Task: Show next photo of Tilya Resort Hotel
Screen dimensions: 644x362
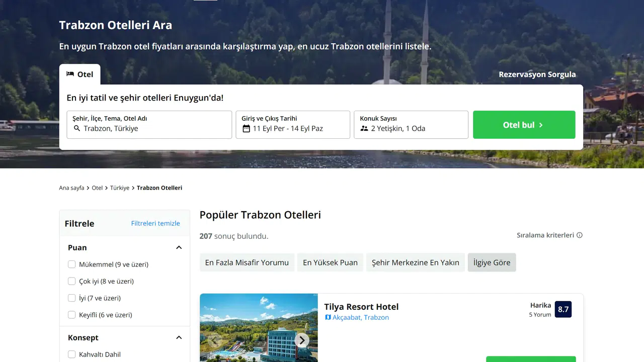Action: point(301,340)
